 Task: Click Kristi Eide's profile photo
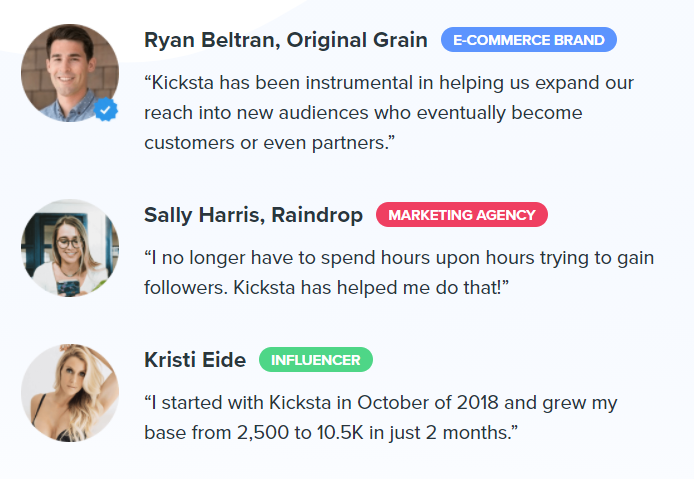point(70,393)
